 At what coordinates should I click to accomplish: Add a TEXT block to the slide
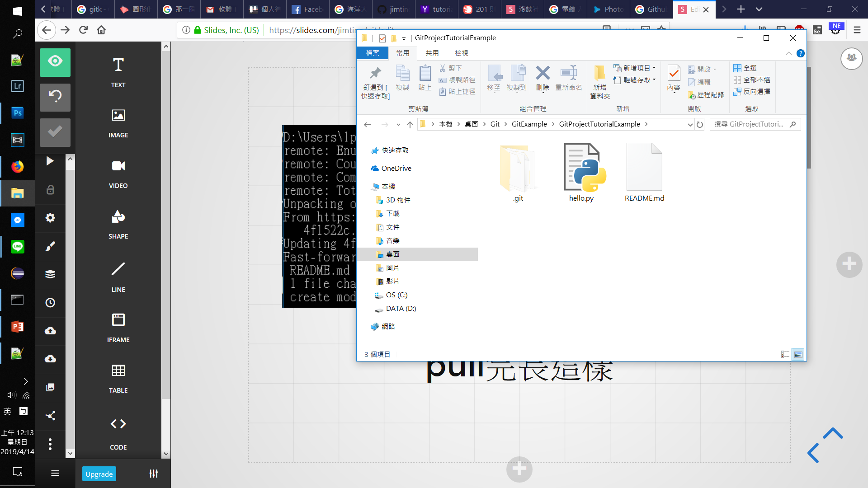(118, 72)
